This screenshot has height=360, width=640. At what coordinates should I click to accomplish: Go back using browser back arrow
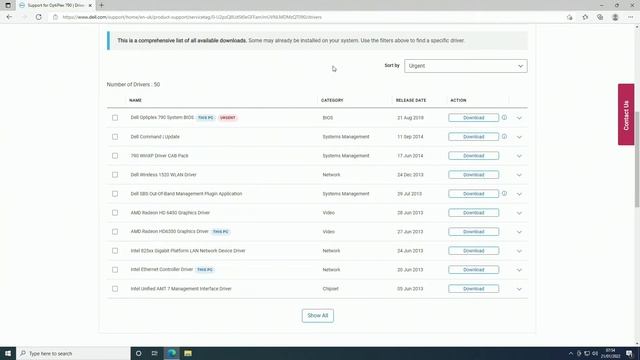pyautogui.click(x=9, y=17)
